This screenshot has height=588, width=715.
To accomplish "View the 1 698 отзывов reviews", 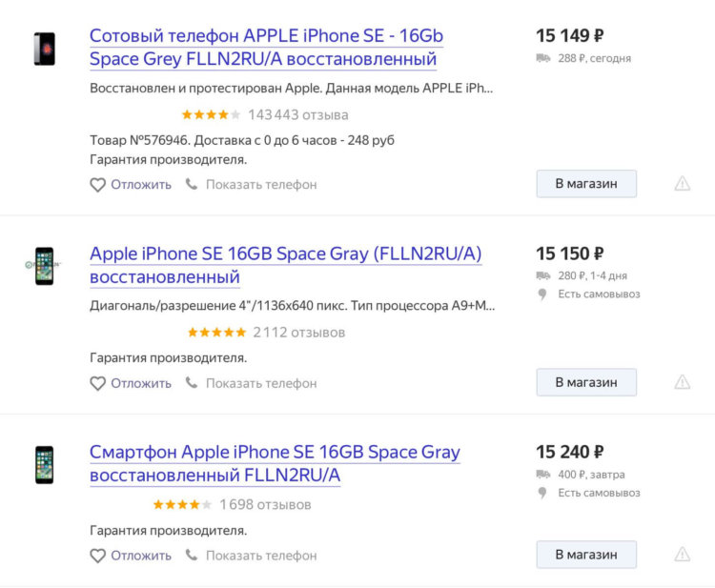I will pyautogui.click(x=265, y=505).
